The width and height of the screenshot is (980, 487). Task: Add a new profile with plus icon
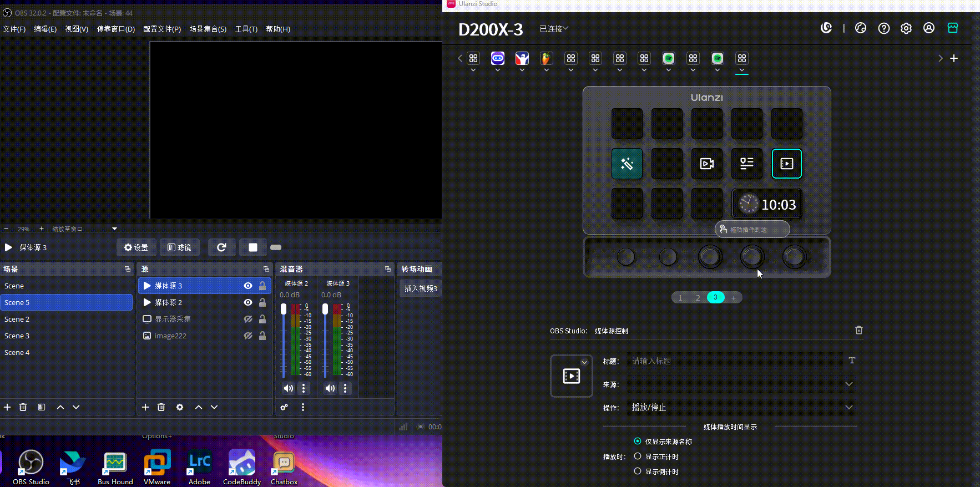954,58
